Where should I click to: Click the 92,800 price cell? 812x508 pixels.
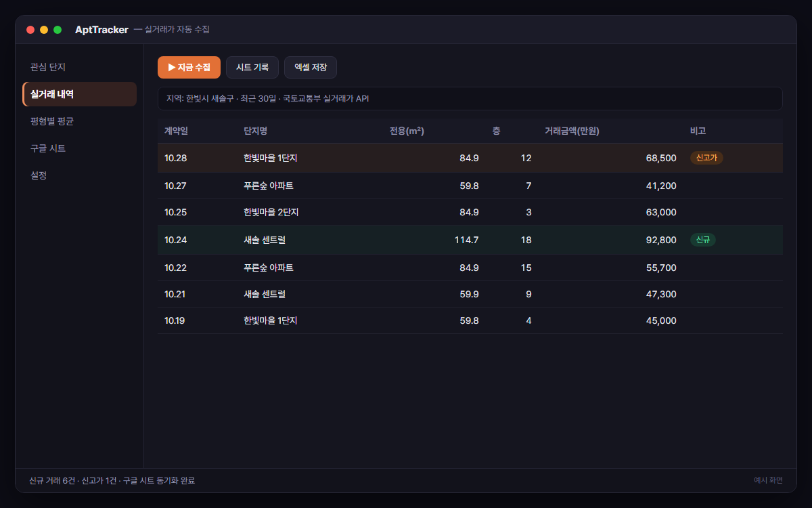coord(661,240)
